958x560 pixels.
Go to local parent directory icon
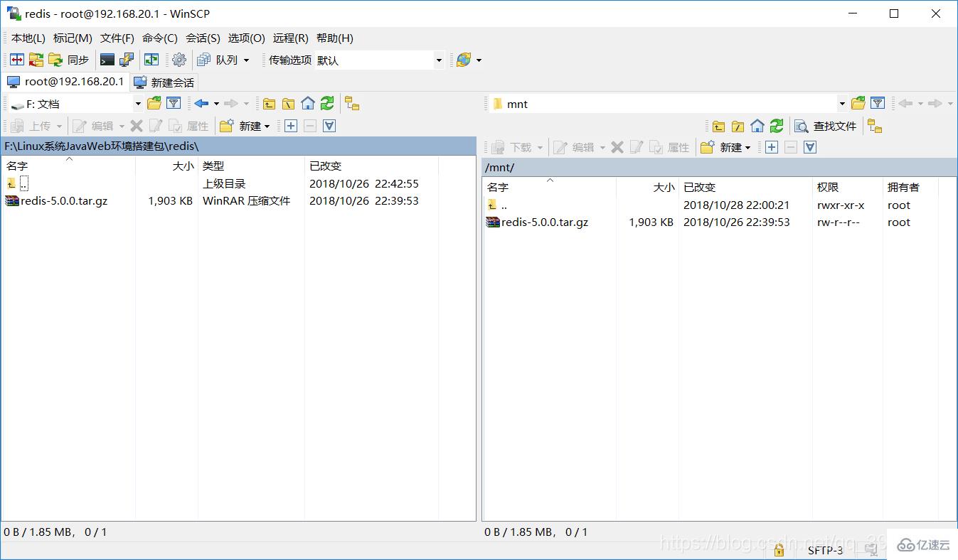269,104
